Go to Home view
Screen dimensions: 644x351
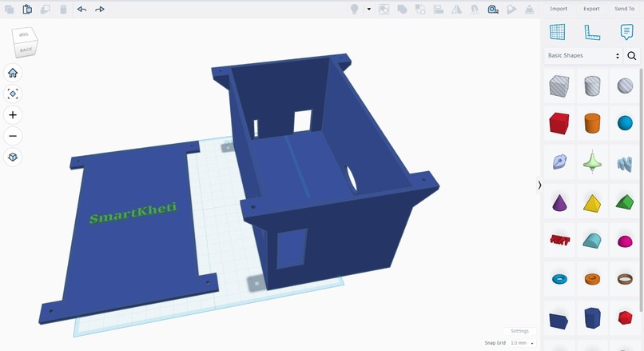pyautogui.click(x=13, y=73)
